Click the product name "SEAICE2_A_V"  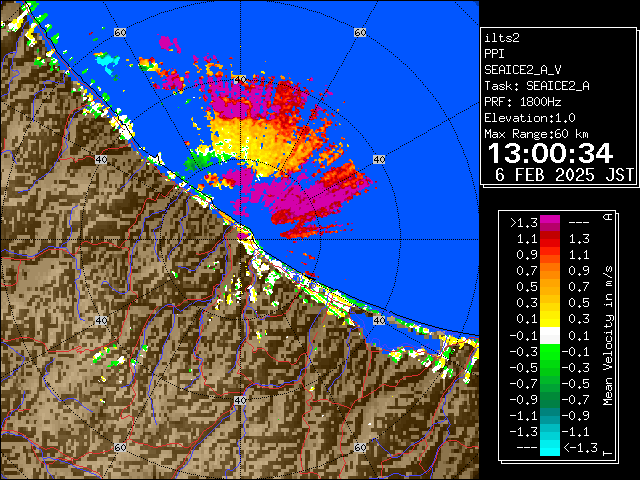click(523, 70)
